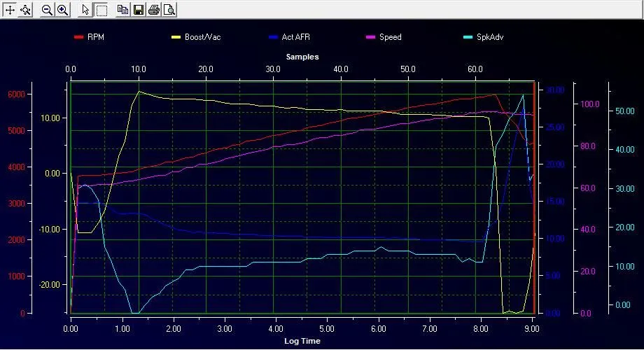Open print preview of the chart

coord(169,10)
